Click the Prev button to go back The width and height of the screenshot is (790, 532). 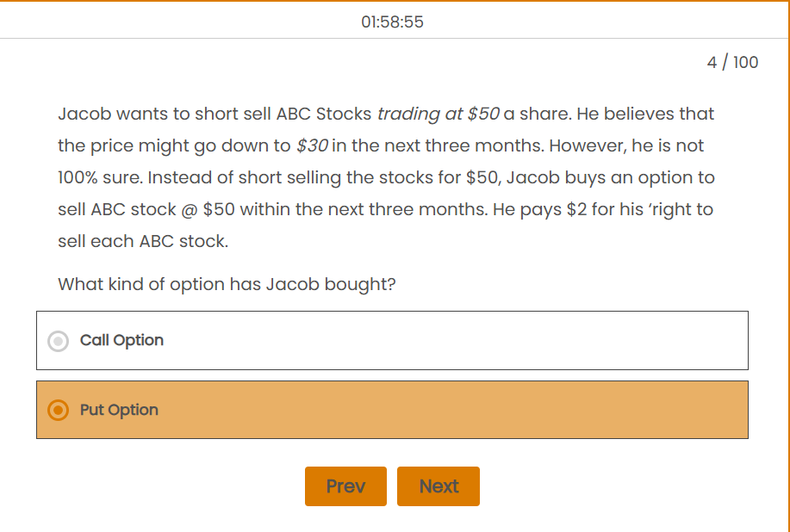coord(345,486)
